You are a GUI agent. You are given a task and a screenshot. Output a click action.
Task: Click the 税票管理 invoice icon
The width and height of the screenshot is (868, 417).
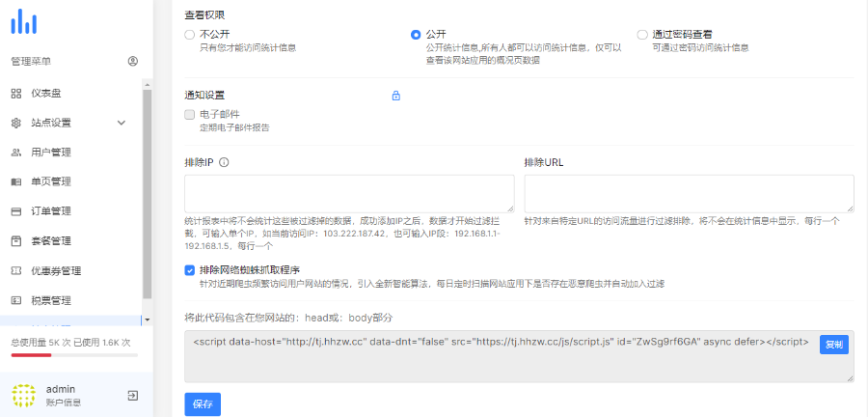16,301
